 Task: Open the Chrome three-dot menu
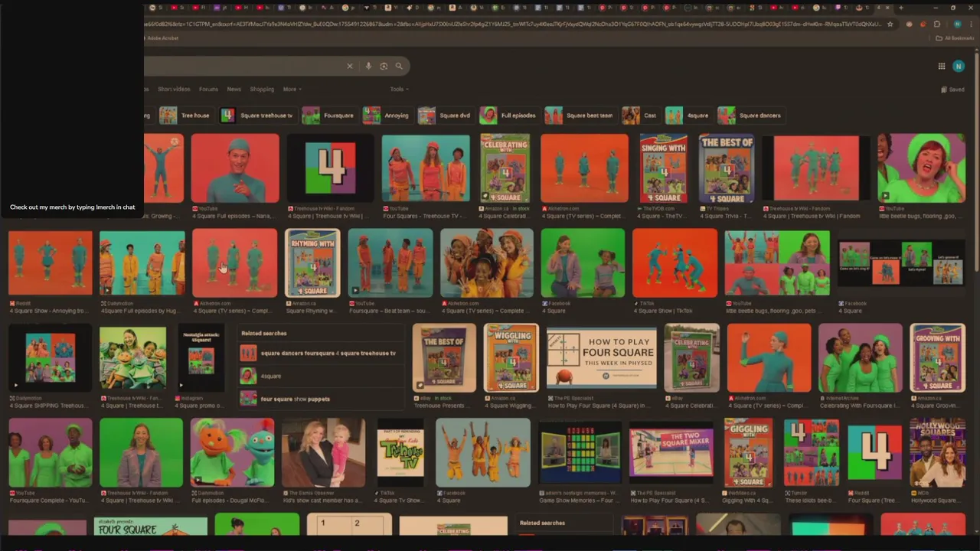[971, 24]
